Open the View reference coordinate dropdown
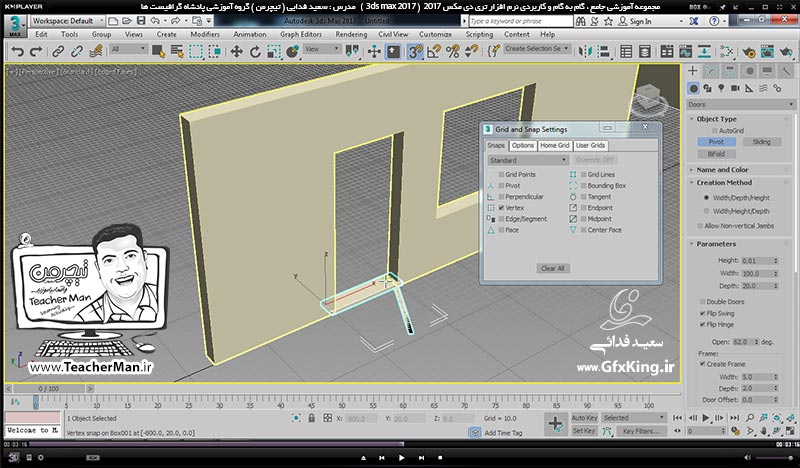 [x=321, y=49]
